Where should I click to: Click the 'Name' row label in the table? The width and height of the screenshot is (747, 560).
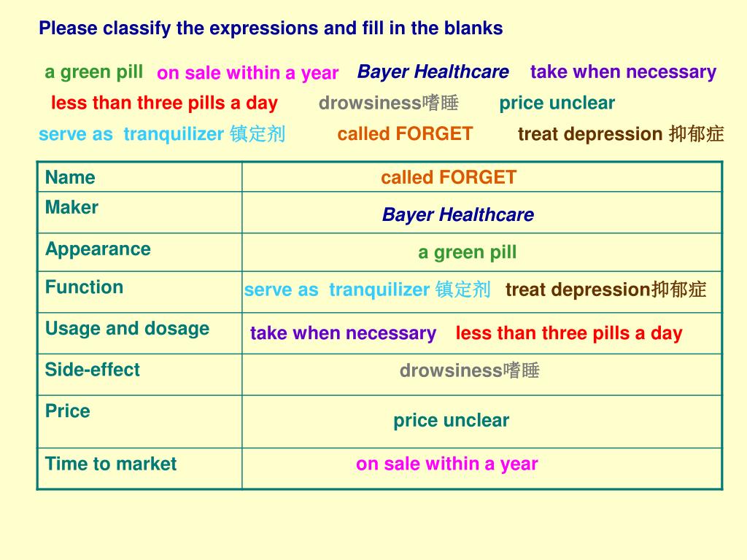(70, 178)
